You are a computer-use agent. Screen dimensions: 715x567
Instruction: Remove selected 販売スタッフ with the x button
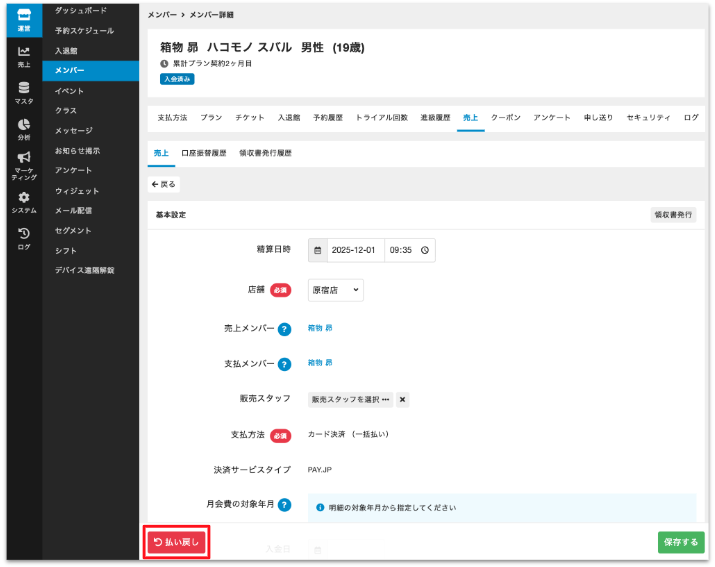point(402,399)
